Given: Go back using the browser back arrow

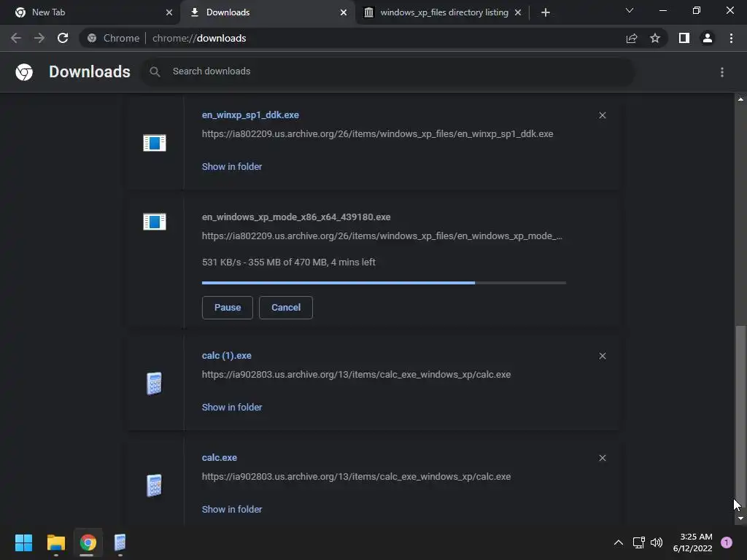Looking at the screenshot, I should tap(16, 38).
